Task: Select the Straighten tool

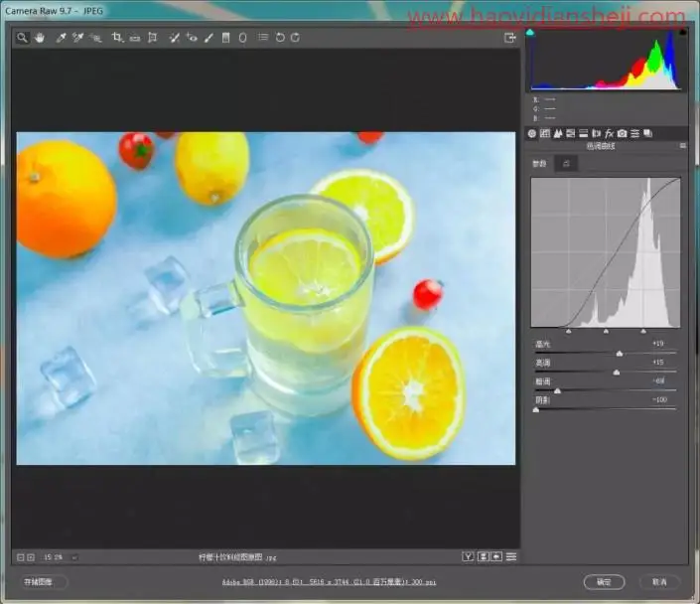Action: click(x=135, y=38)
